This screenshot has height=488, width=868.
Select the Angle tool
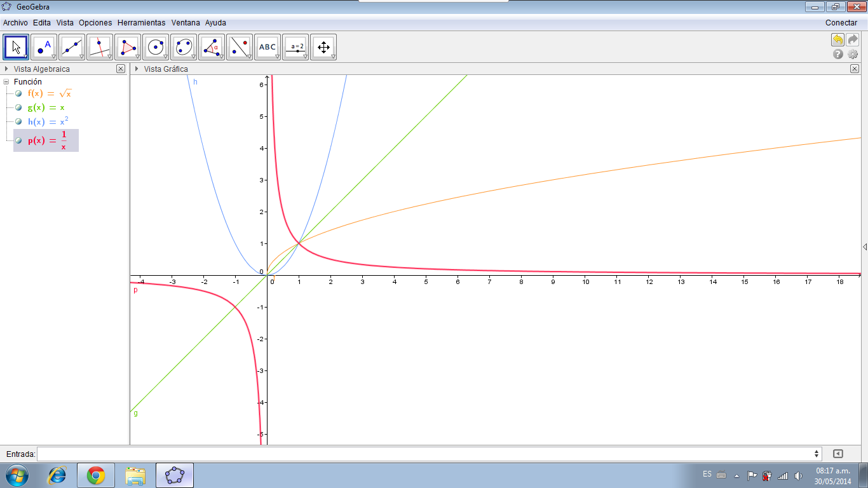coord(212,47)
